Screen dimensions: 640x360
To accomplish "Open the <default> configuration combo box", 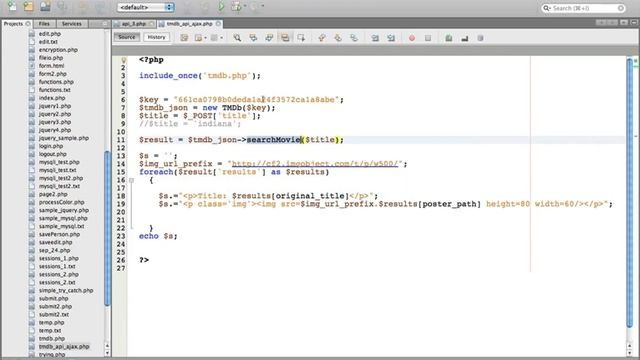I will 146,7.
